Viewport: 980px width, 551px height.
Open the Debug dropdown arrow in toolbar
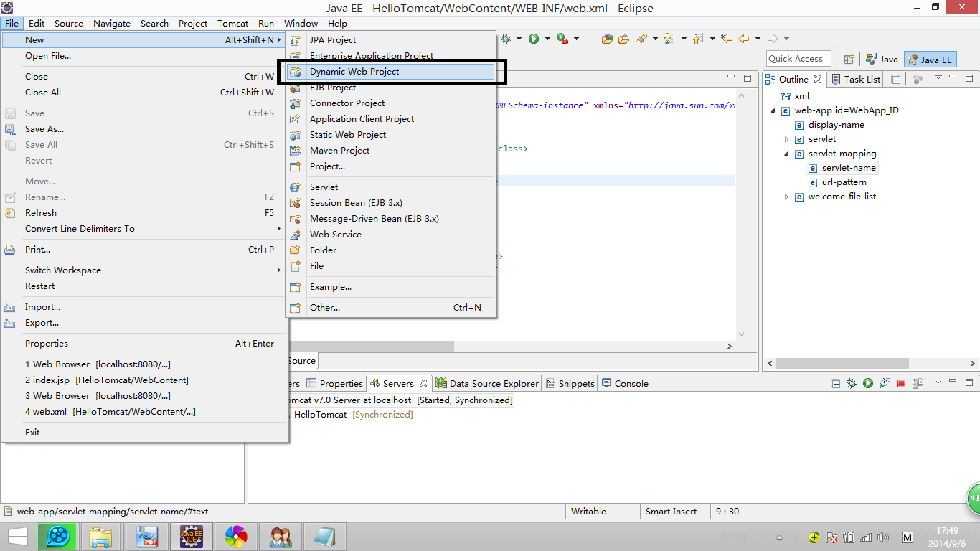(x=518, y=39)
